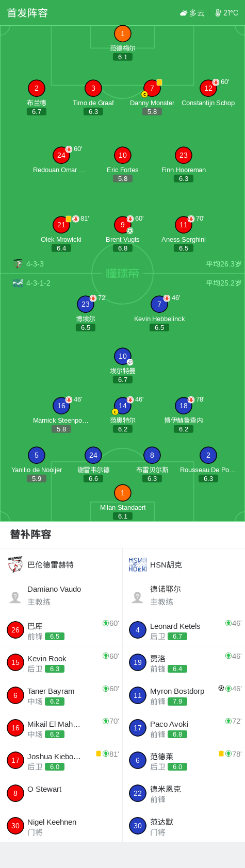
Task: Tap Paco Avoki's number 17 substitute icon
Action: pos(138,728)
